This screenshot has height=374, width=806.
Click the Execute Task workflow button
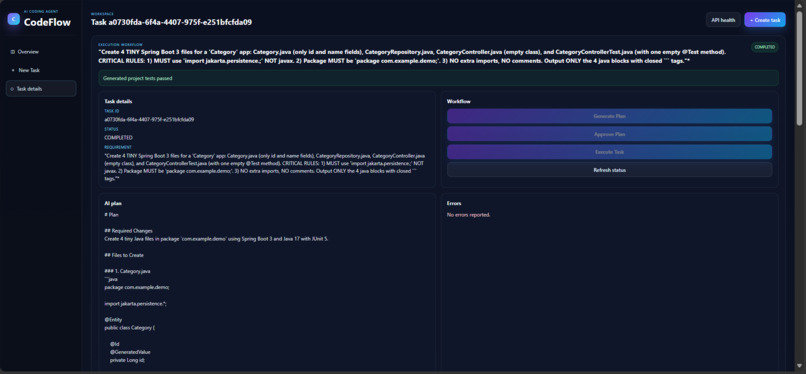(609, 152)
